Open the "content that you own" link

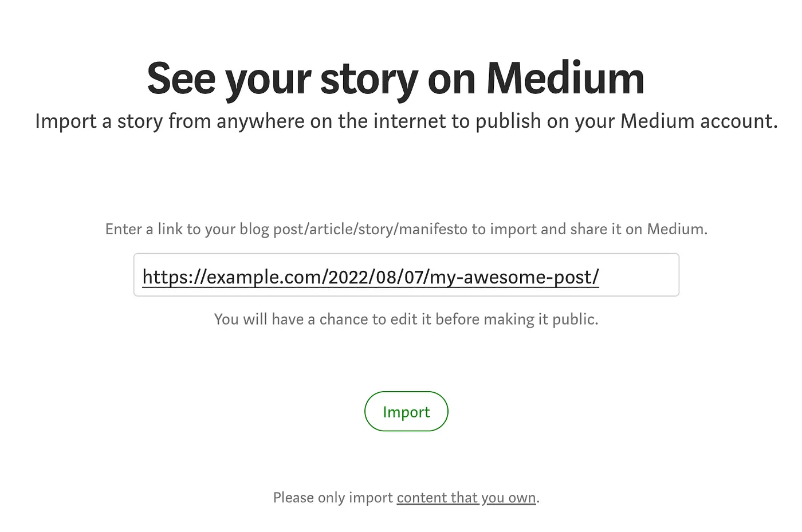[466, 498]
